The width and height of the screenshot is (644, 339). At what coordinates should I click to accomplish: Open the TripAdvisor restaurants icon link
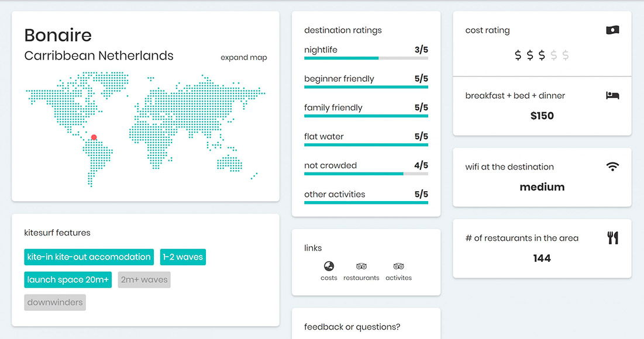(x=361, y=267)
